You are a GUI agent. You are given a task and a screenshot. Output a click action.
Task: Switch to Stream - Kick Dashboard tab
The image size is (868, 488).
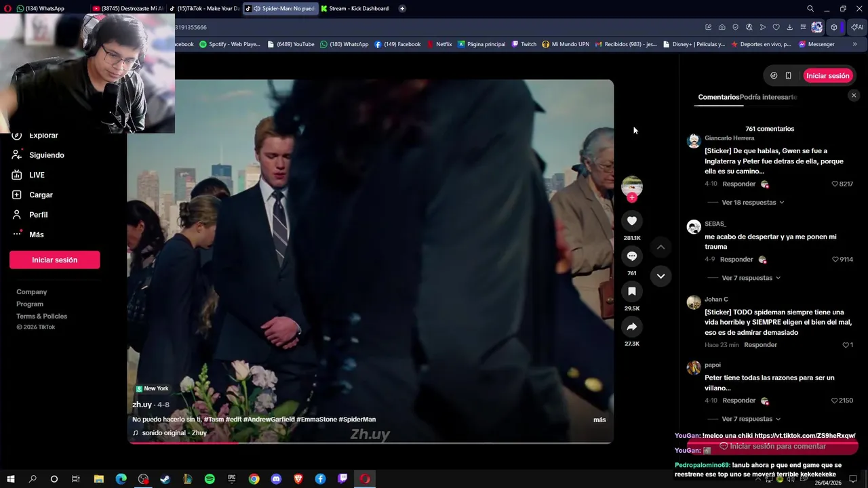tap(355, 9)
